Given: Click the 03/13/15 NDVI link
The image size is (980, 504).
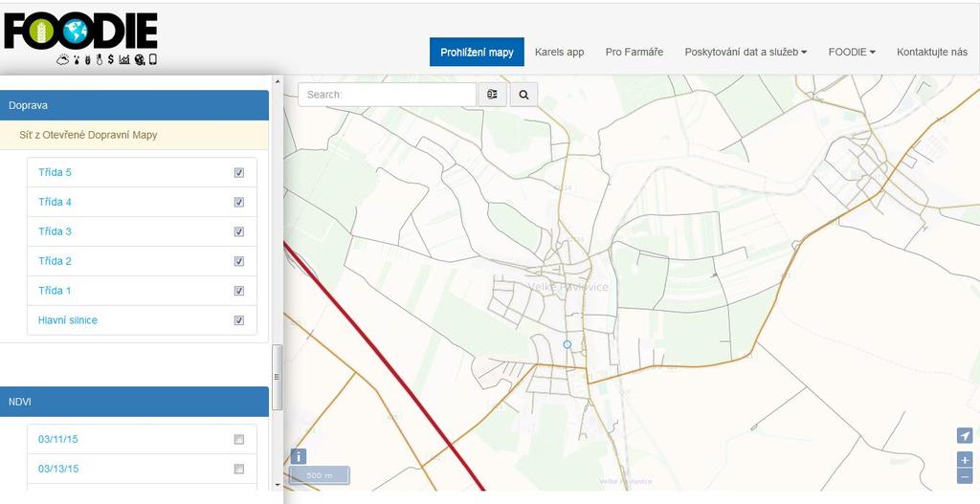Looking at the screenshot, I should click(x=58, y=469).
